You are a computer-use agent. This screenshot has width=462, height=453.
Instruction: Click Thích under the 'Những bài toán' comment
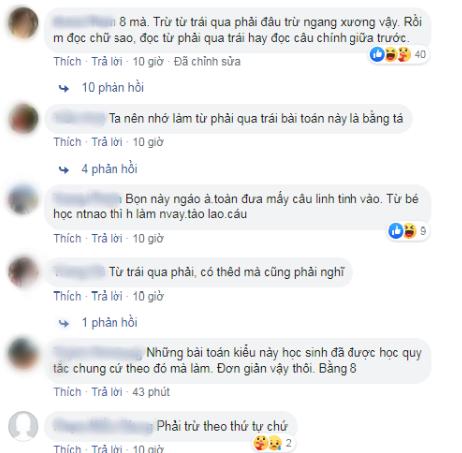tap(68, 392)
